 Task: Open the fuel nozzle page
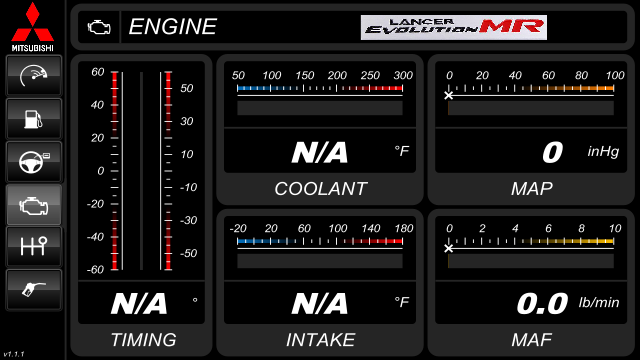pyautogui.click(x=34, y=290)
